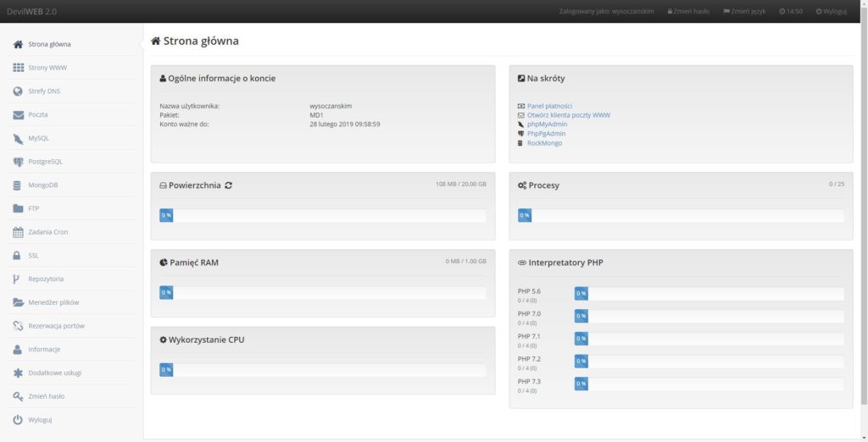Click the power icon for Wyloguj in sidebar
The width and height of the screenshot is (868, 442).
[18, 420]
